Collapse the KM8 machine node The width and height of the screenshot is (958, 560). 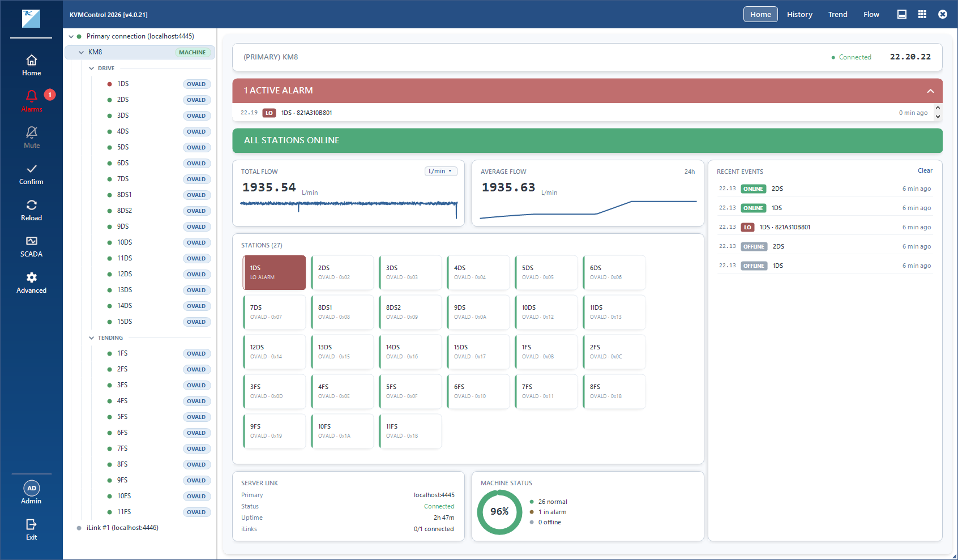[x=81, y=52]
